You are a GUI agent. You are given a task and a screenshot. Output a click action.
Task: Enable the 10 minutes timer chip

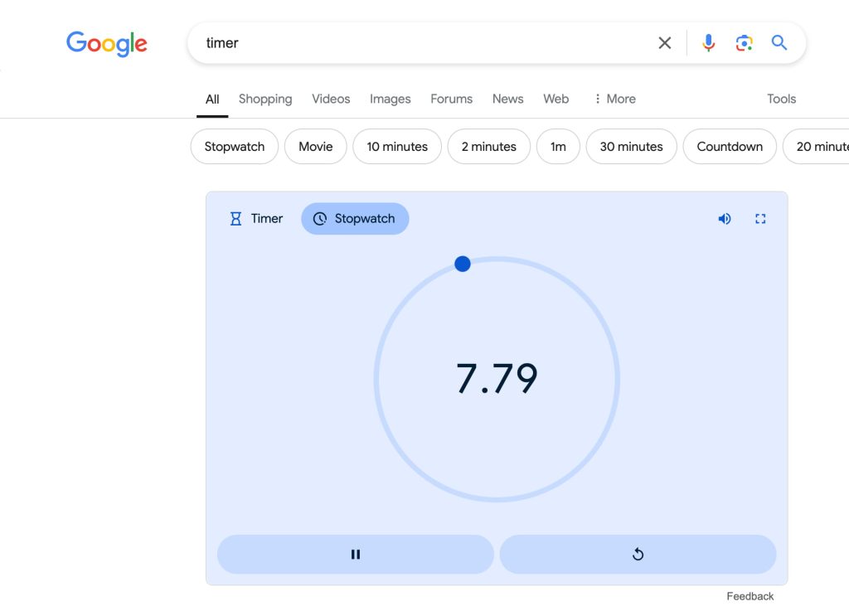pyautogui.click(x=396, y=146)
